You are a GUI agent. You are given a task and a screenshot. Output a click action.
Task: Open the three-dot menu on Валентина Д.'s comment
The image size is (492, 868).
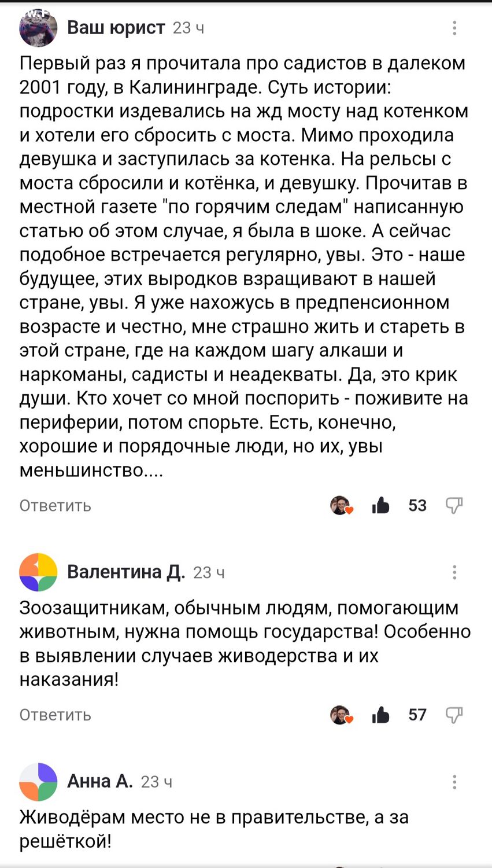[454, 572]
